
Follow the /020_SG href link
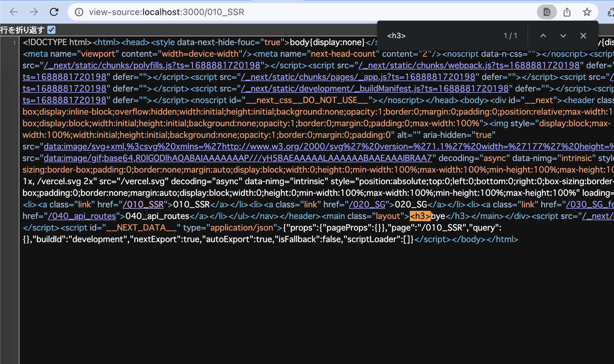367,204
